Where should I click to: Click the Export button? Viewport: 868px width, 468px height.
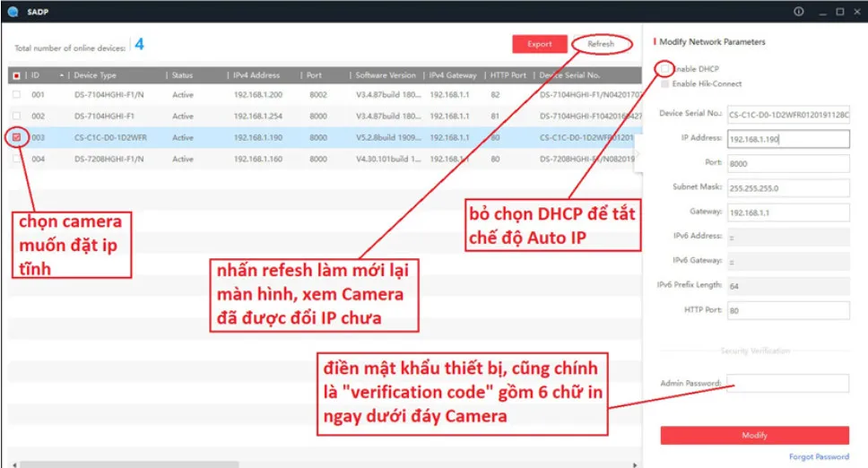(539, 44)
